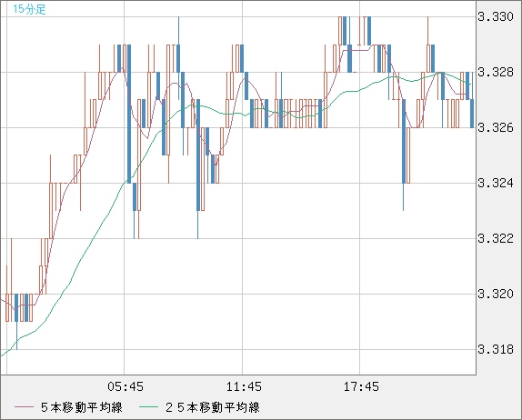The width and height of the screenshot is (522, 420).
Task: Click the 3.320 price axis label
Action: tap(496, 294)
